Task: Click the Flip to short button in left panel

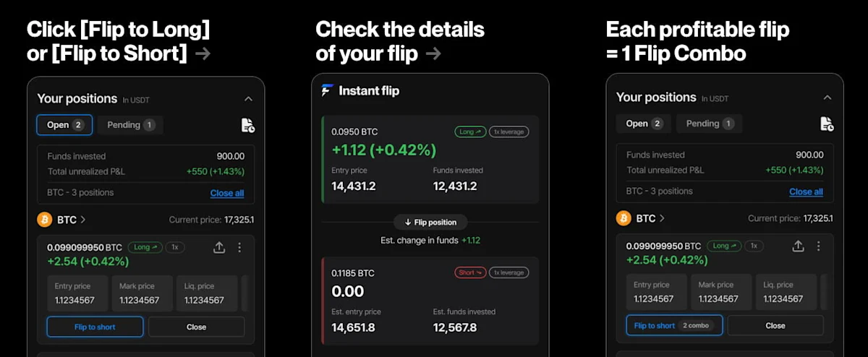Action: [95, 327]
